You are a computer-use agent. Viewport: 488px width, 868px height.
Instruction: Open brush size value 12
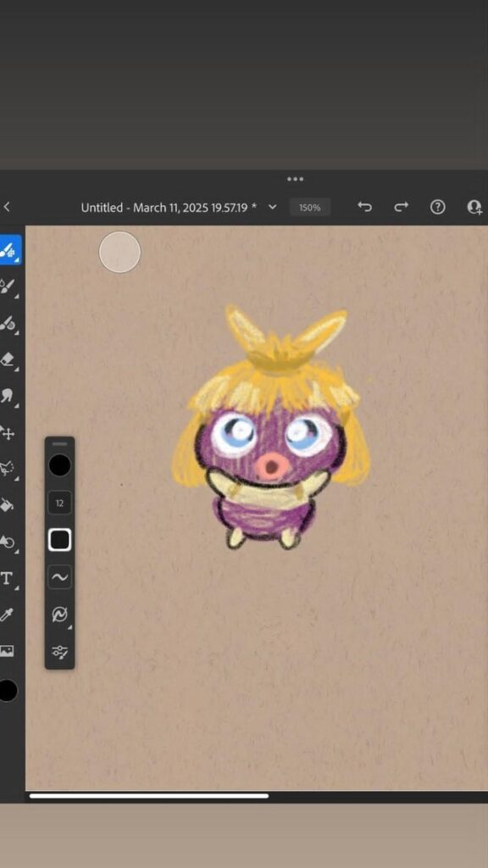(59, 504)
